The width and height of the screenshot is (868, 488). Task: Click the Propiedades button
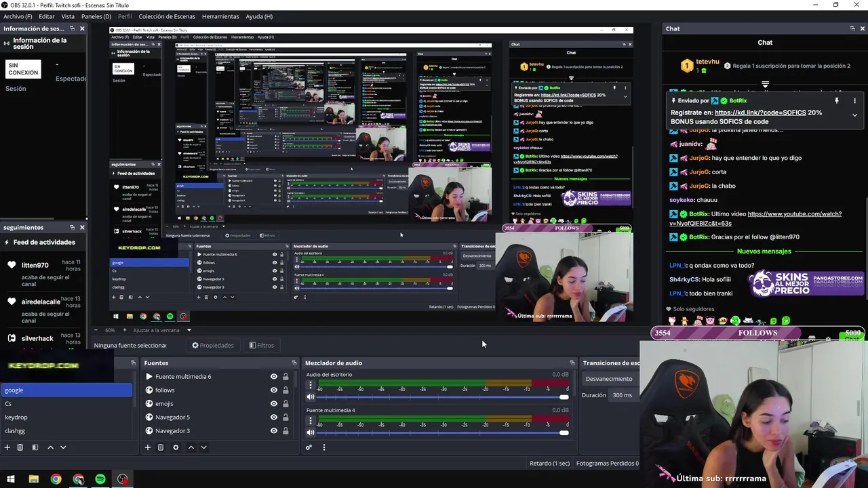(x=213, y=346)
